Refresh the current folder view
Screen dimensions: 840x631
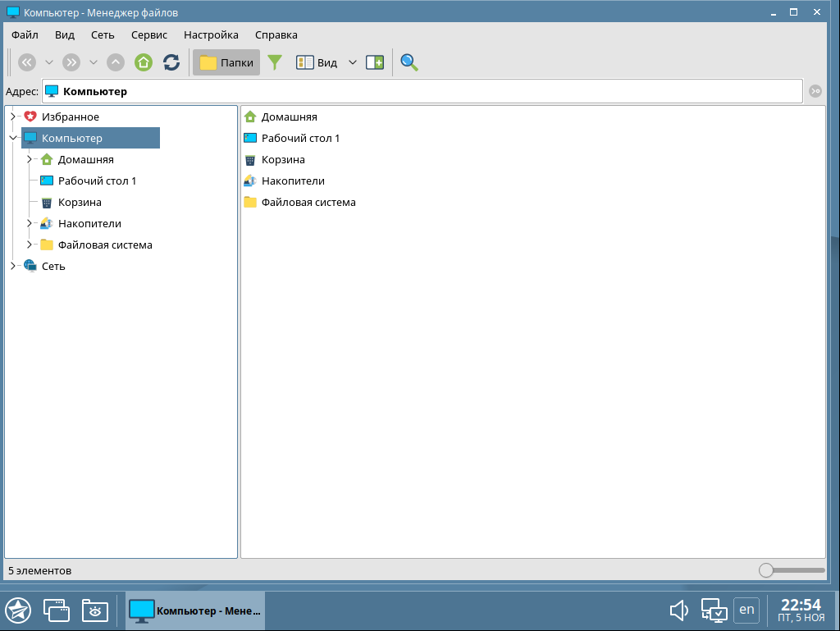coord(171,62)
